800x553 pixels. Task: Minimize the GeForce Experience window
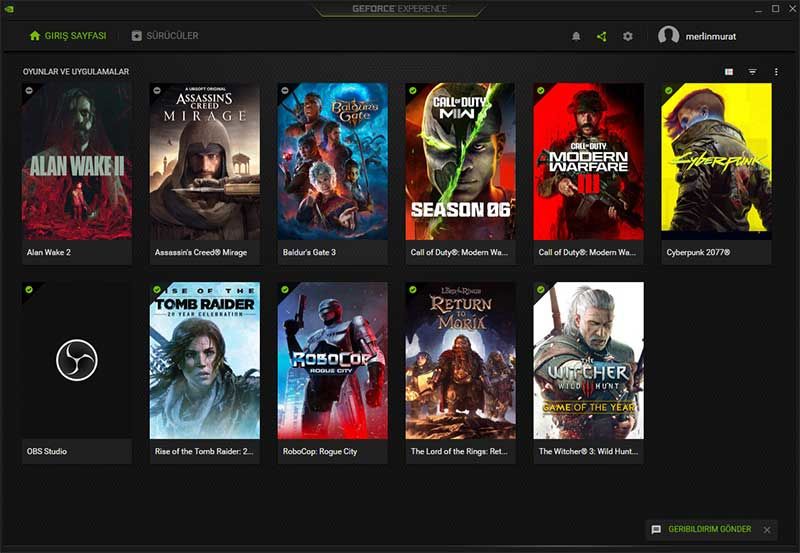pyautogui.click(x=759, y=9)
